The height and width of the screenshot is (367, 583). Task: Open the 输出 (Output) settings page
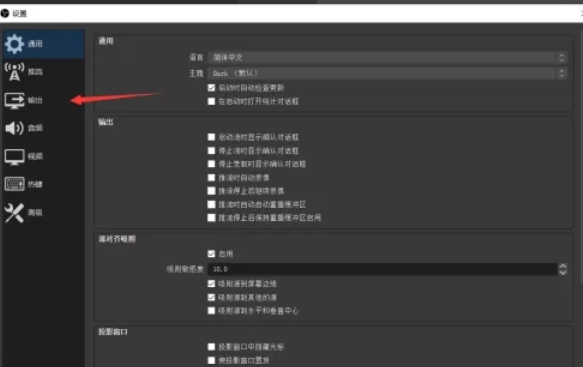click(43, 100)
